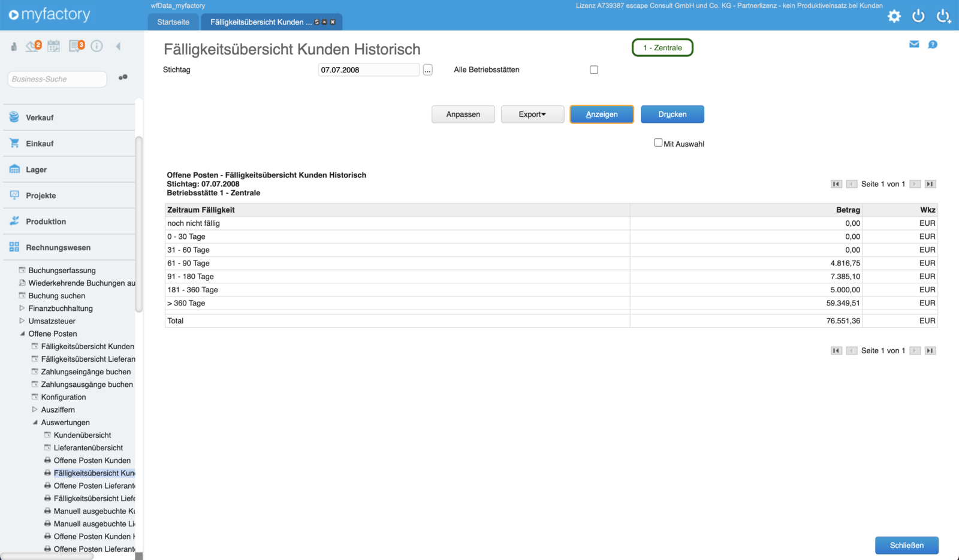
Task: Select the '> 360 Tage' table row
Action: [551, 303]
